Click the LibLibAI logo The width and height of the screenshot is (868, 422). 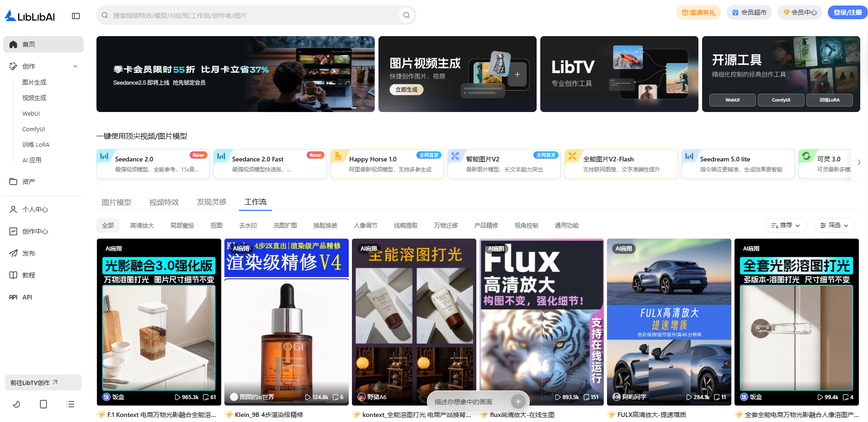tap(30, 16)
